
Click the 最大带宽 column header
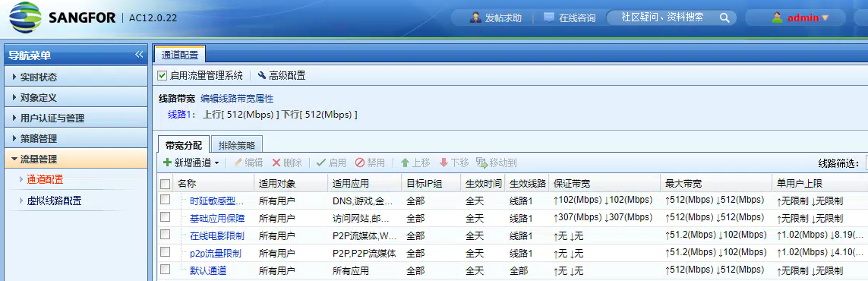[715, 183]
